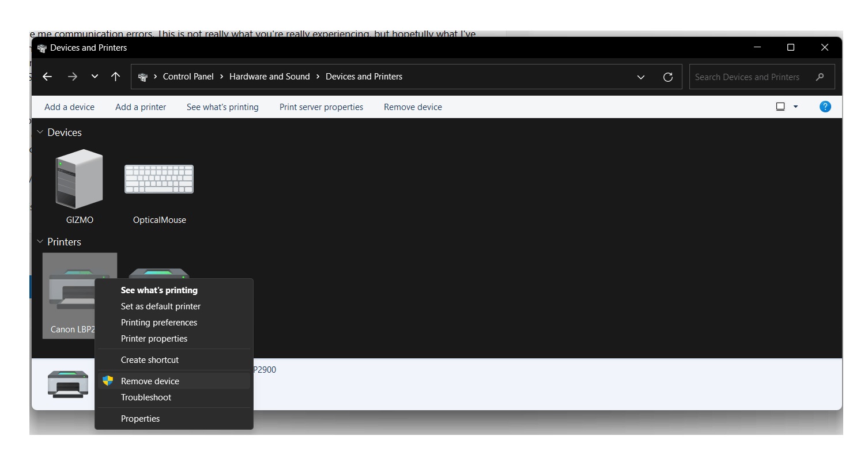Select the GIZMO computer icon
Screen dimensions: 868x462
point(79,179)
